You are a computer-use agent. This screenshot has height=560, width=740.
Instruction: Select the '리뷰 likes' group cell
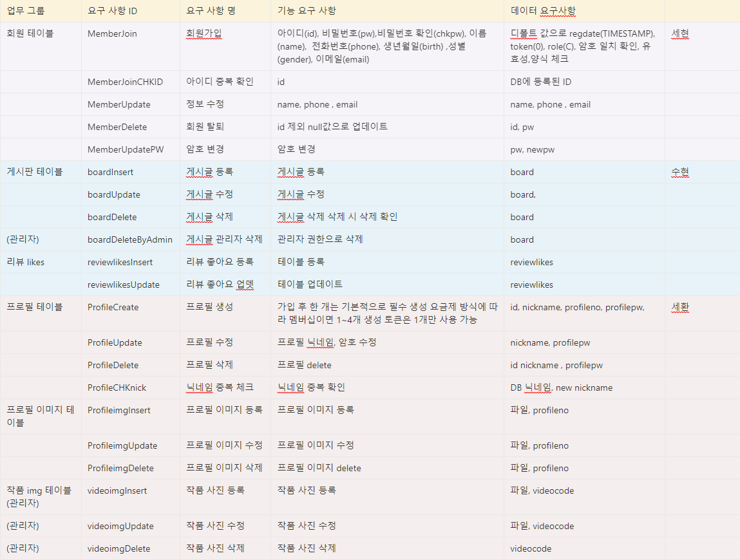(41, 262)
